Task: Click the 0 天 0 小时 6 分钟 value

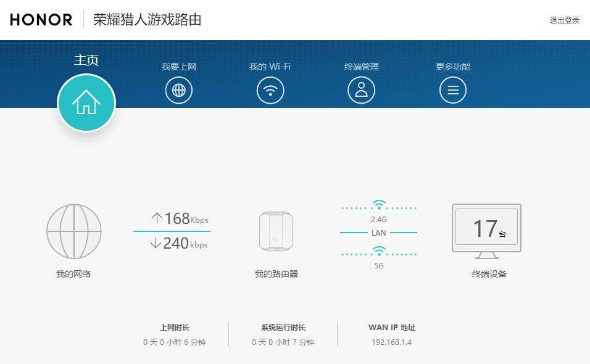Action: (174, 342)
